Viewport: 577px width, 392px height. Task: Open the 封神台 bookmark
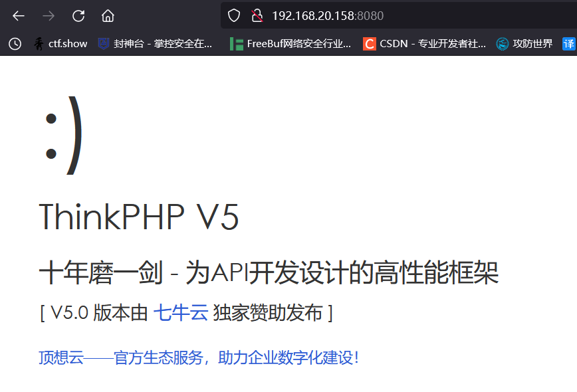(x=155, y=44)
